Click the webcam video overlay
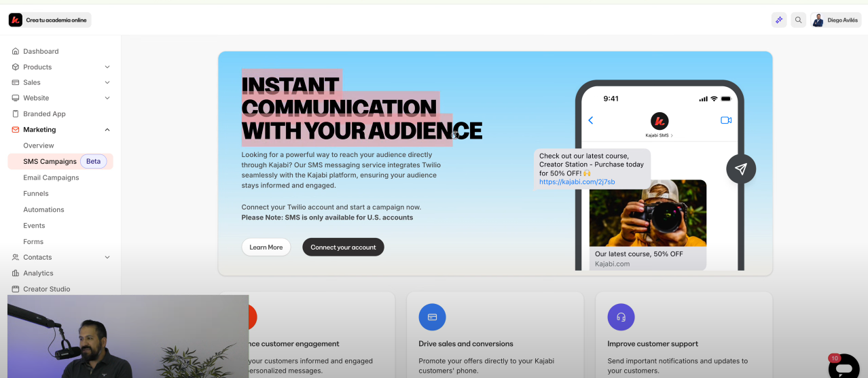 pos(128,337)
